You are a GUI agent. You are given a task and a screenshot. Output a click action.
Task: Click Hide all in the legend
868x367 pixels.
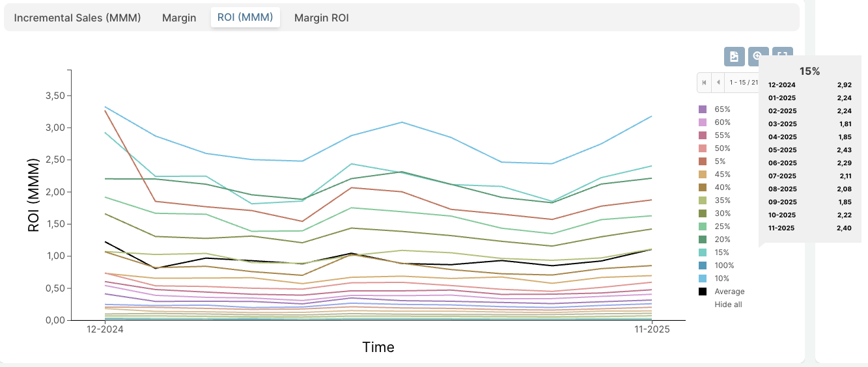(728, 305)
